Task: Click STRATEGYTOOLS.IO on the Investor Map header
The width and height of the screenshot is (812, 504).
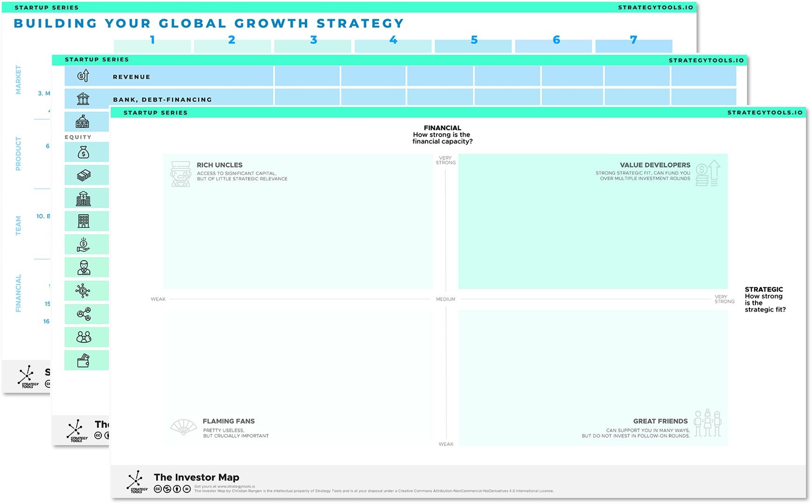Action: 765,113
